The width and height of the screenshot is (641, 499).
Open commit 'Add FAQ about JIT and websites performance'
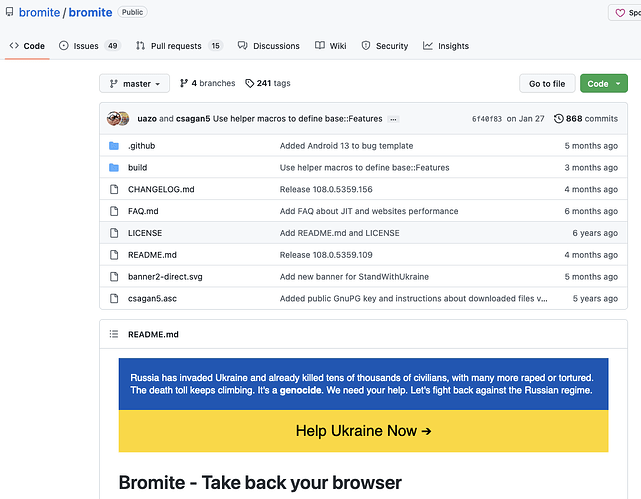(369, 211)
